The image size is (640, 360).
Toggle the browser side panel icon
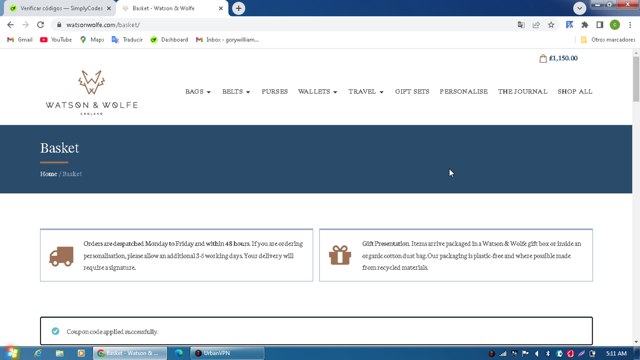(600, 25)
